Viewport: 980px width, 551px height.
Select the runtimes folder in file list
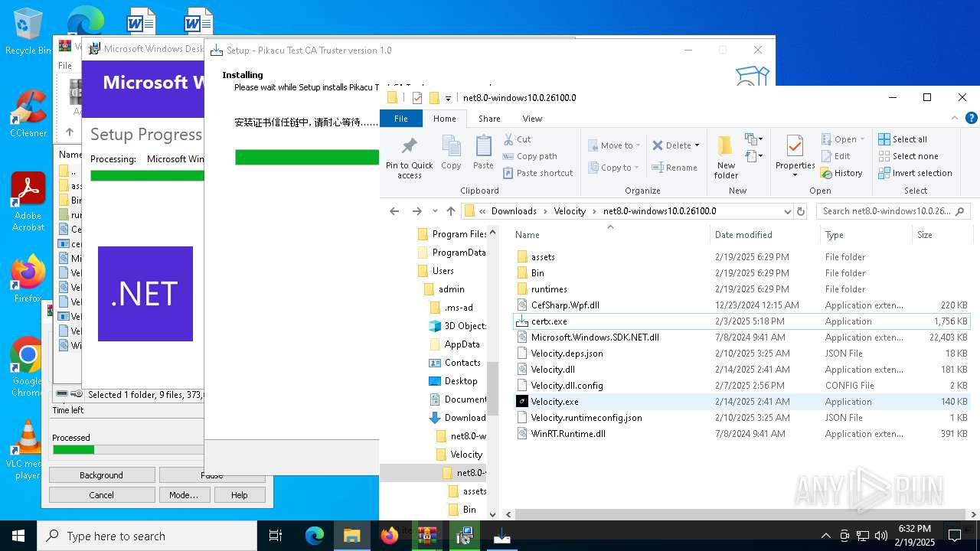point(549,289)
